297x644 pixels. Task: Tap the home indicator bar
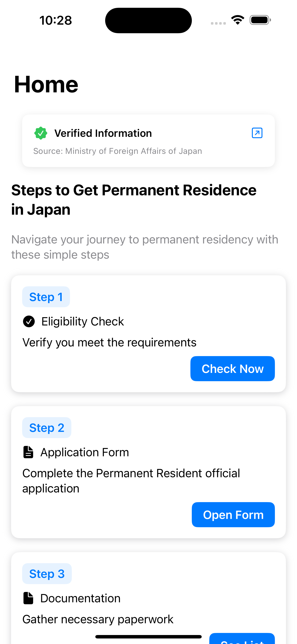148,636
